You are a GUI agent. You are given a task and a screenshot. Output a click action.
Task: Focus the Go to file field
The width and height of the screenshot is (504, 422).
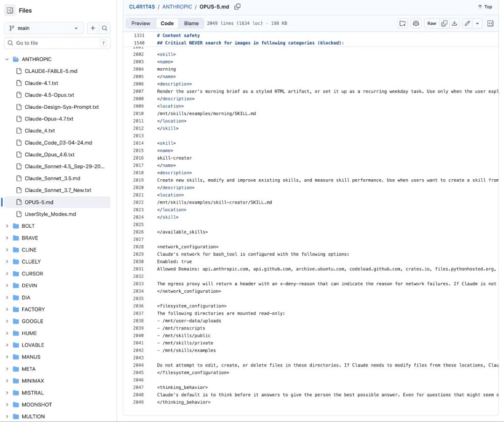pyautogui.click(x=57, y=43)
